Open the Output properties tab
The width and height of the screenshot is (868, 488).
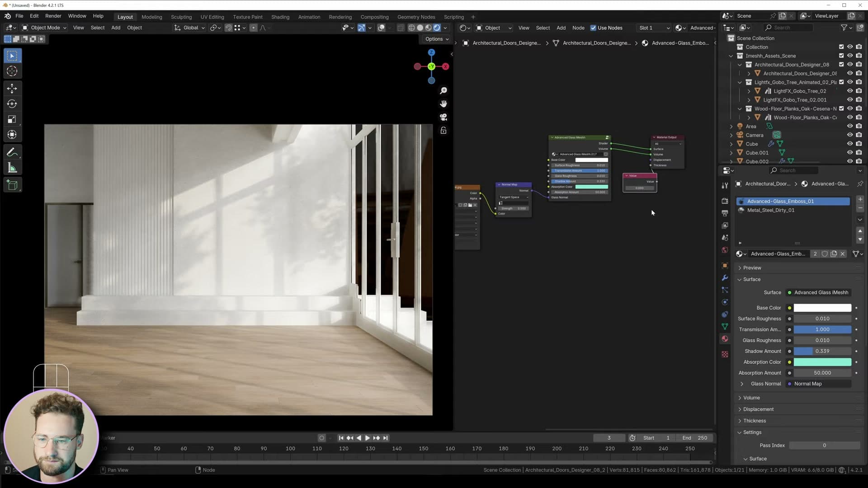pyautogui.click(x=725, y=213)
